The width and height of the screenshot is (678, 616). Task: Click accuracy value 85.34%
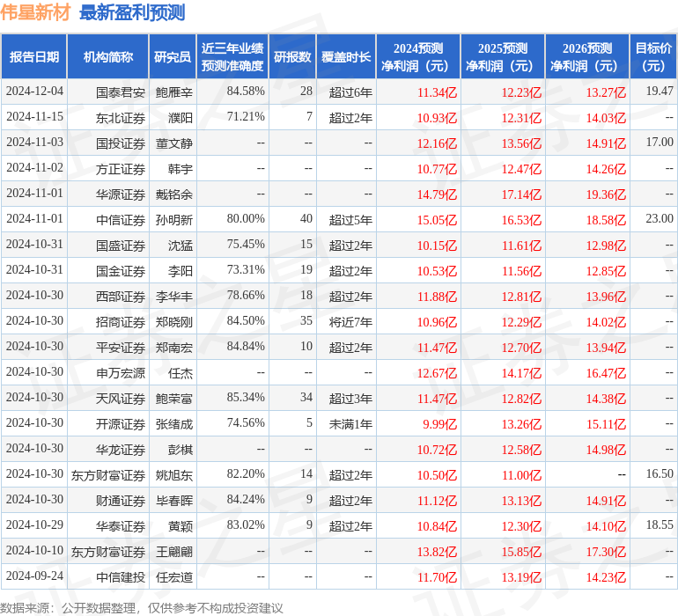point(246,397)
